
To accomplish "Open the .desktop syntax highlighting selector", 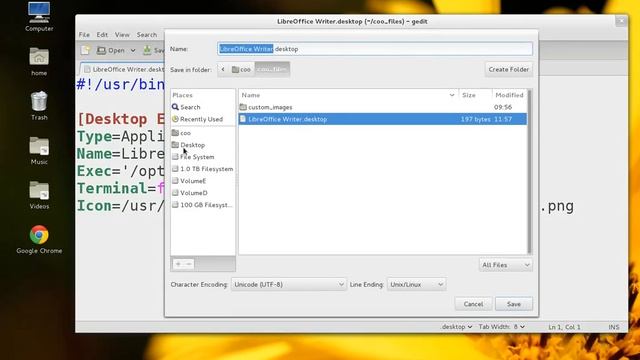I will pyautogui.click(x=457, y=327).
